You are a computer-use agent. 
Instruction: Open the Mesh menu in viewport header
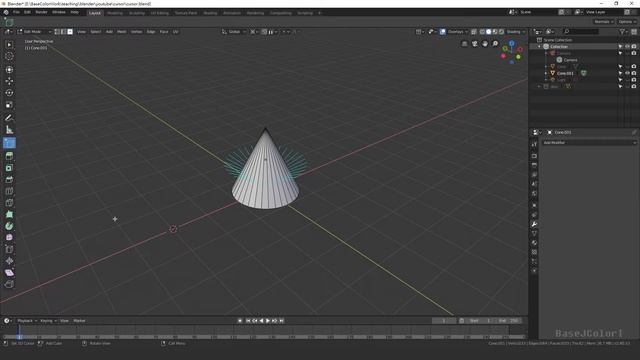(x=122, y=31)
